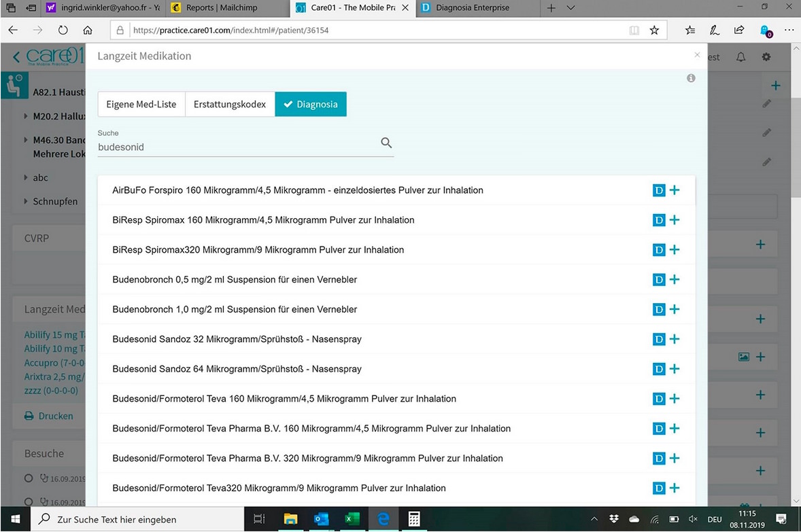Open the care01 settings gear

pos(766,57)
